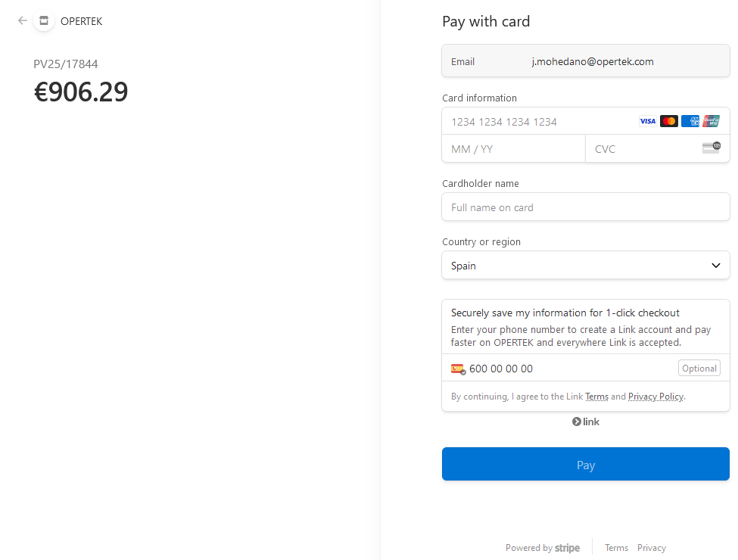Click the €906.29 amount
Viewport: 738px width, 560px height.
pyautogui.click(x=81, y=92)
